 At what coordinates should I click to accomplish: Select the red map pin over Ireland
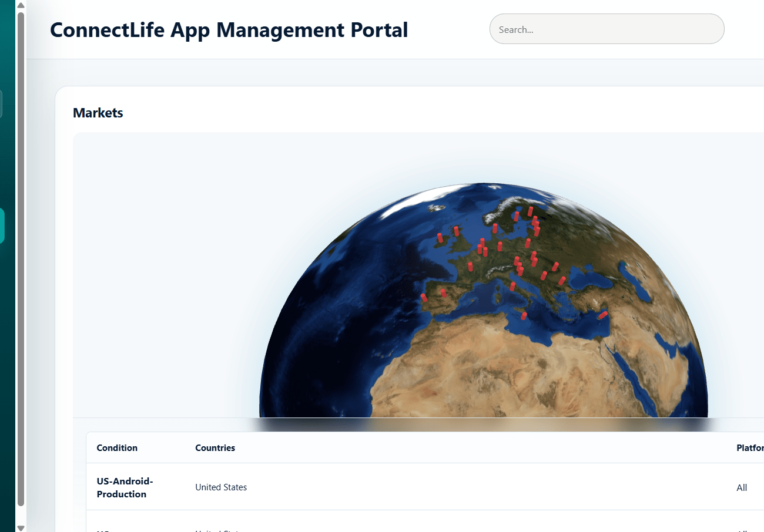pyautogui.click(x=440, y=237)
